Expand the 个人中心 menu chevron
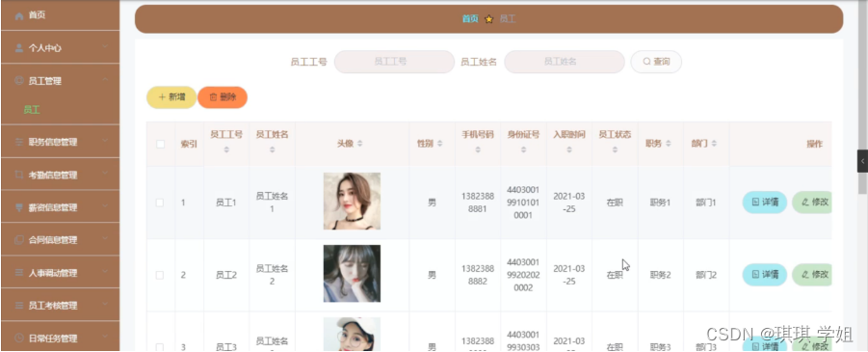 pos(105,47)
